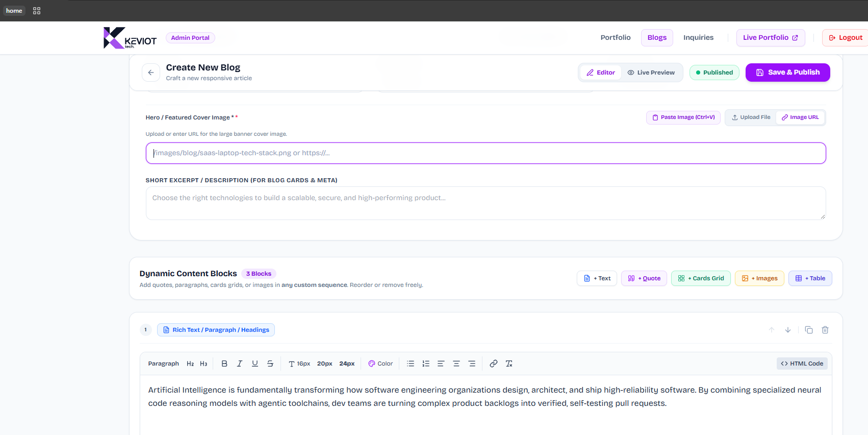
Task: Click the block number 1 badge
Action: 145,330
